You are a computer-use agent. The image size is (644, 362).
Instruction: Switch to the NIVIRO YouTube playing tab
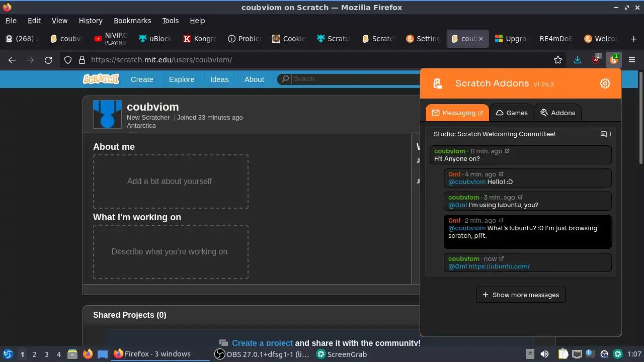pos(111,39)
